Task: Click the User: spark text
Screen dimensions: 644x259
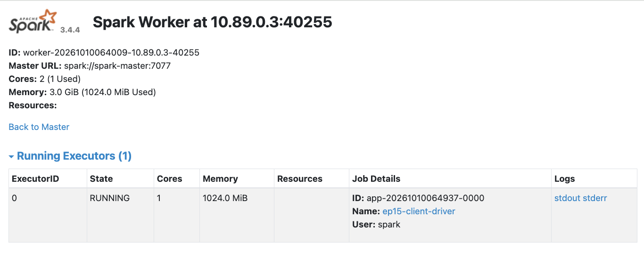Action: (x=376, y=224)
